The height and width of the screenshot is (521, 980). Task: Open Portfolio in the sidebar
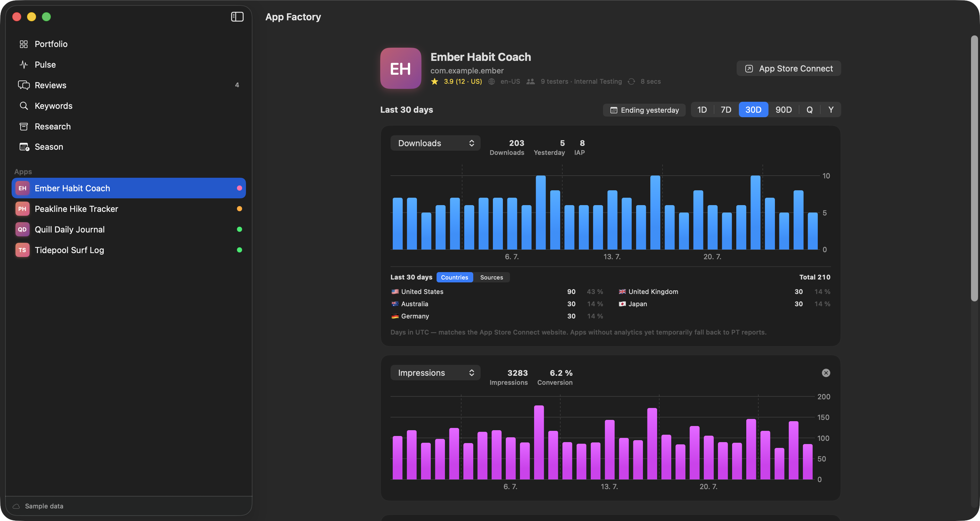click(128, 44)
